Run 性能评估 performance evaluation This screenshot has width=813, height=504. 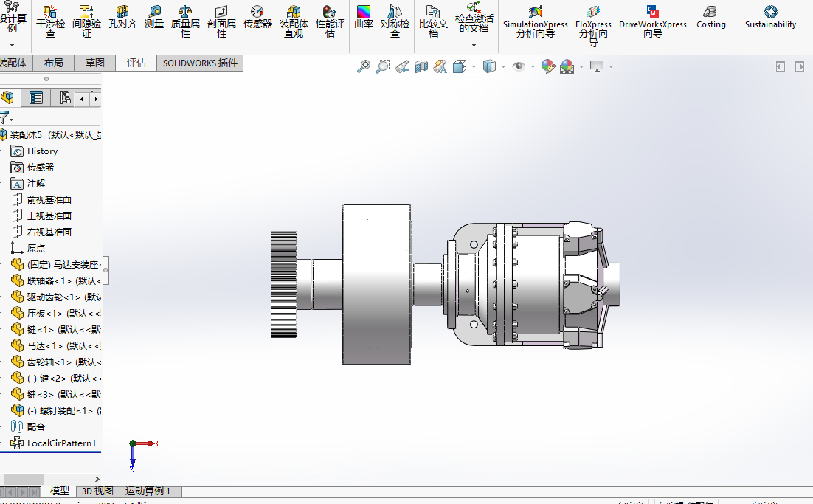[330, 21]
